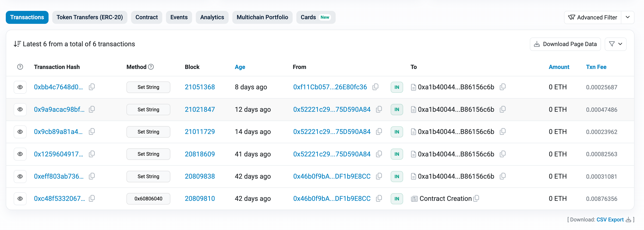
Task: Click IN badge in block 20818609 row
Action: coord(397,154)
